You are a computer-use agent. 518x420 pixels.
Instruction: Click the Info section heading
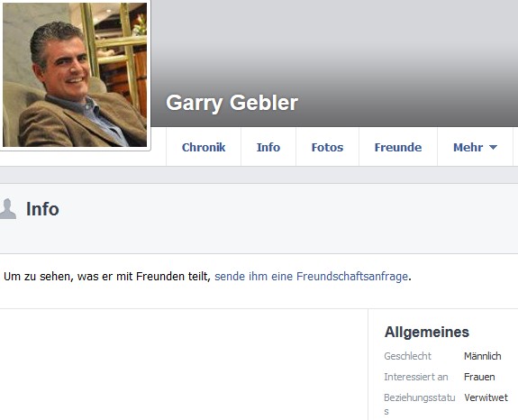pos(42,209)
